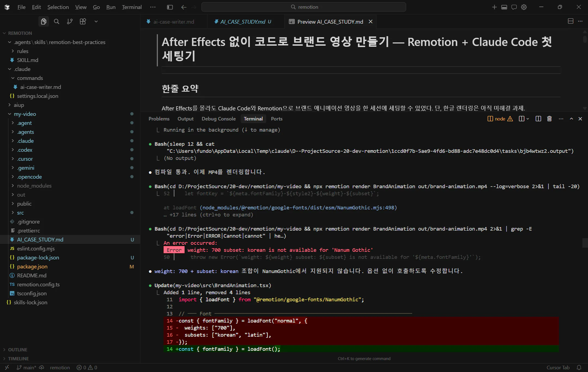Open README.md file
Image resolution: width=588 pixels, height=372 pixels.
[32, 275]
